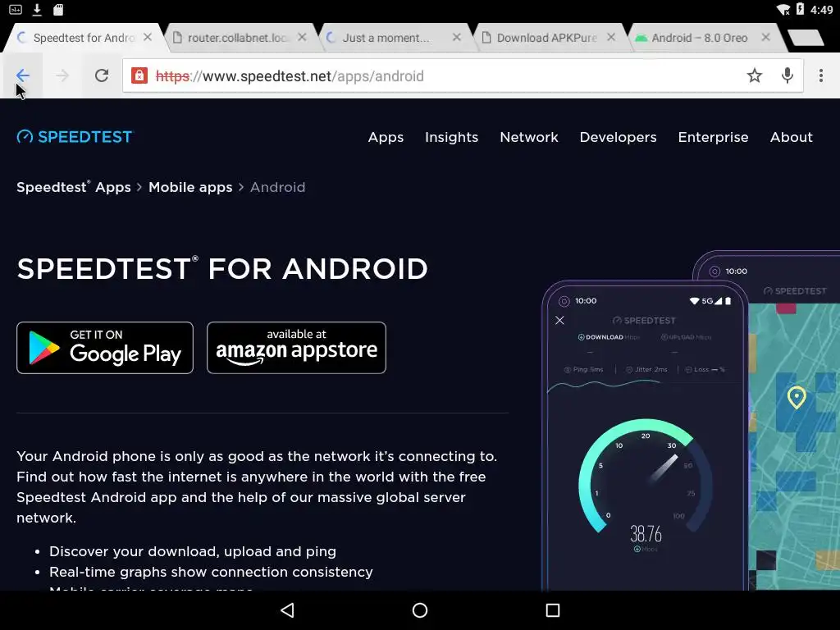Close the Speedtest for Android tab
840x630 pixels.
(x=148, y=37)
